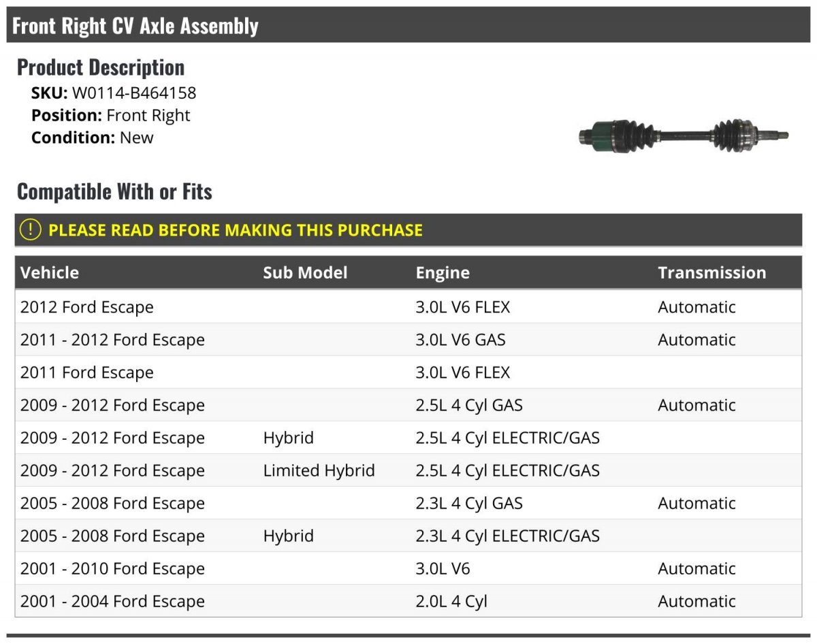Viewport: 817px width, 644px height.
Task: Select the 2012 Ford Escape 3.0L V6 FLEX row
Action: coord(408,307)
